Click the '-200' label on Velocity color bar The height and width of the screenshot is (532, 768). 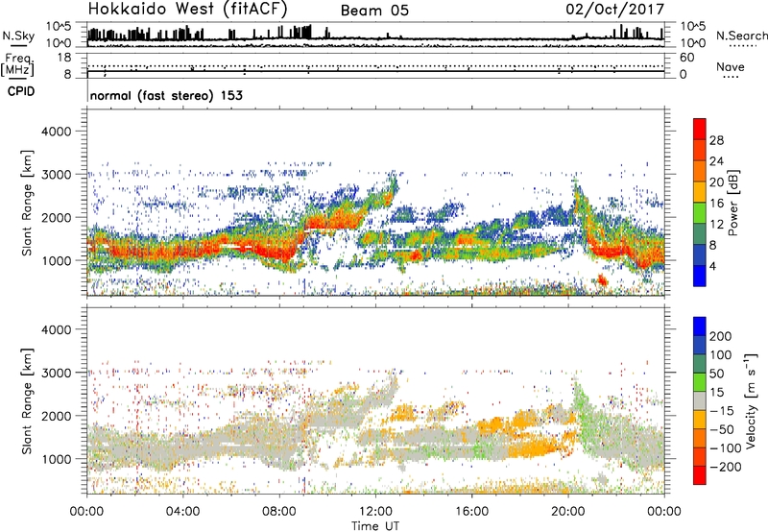click(725, 467)
